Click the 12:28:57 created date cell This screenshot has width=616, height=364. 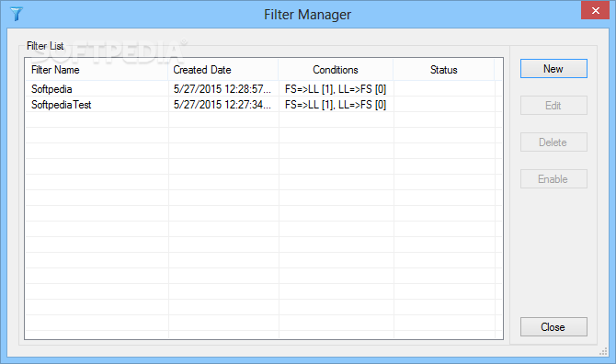coord(222,89)
